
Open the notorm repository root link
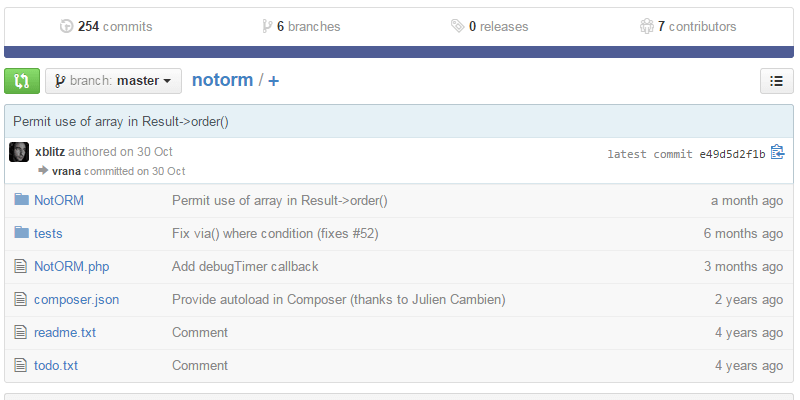click(223, 80)
